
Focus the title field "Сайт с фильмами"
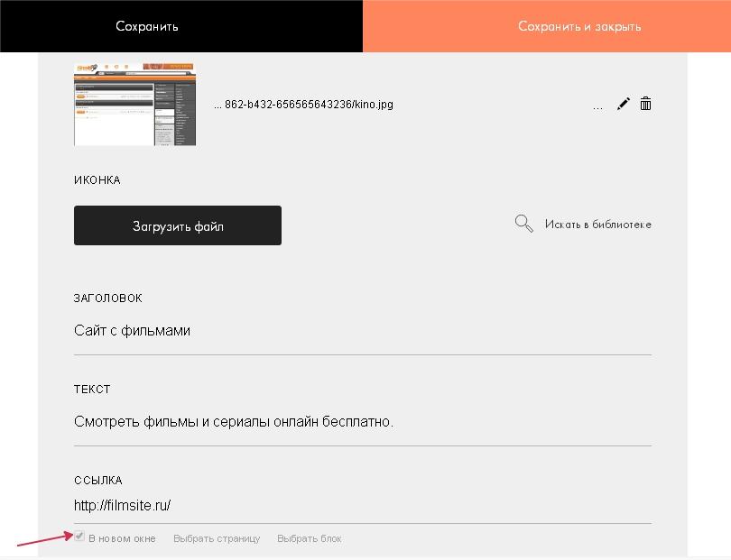tap(361, 331)
